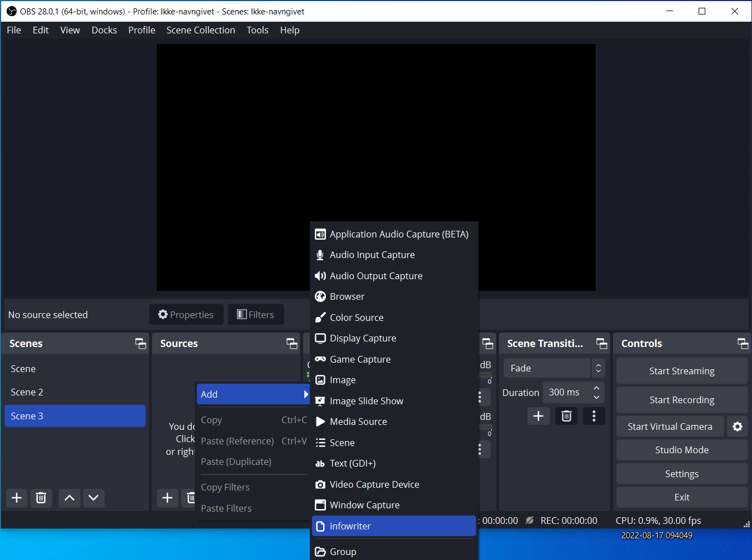Open the Docks menu

tap(105, 30)
